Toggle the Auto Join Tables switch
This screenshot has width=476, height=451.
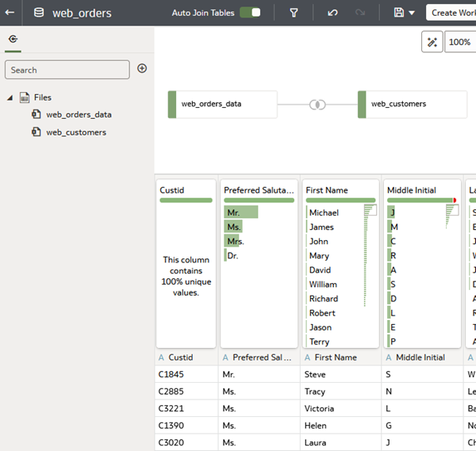(x=250, y=13)
